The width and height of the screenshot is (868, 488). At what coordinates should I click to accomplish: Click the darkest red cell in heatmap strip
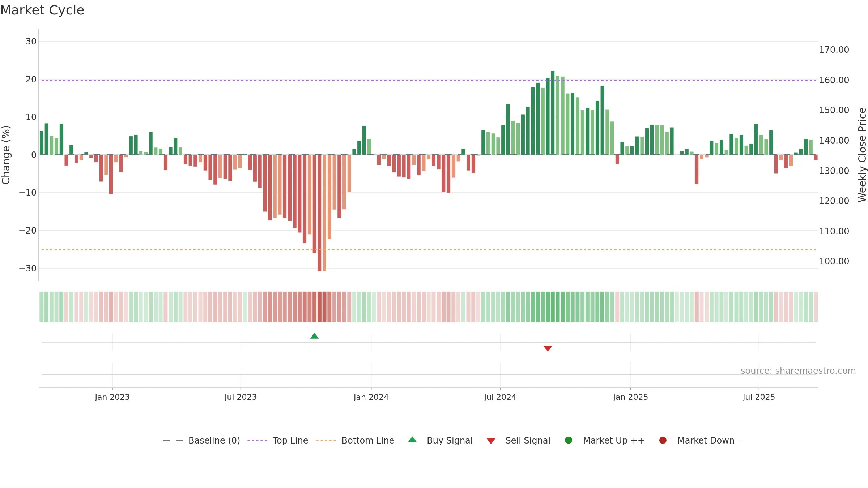[x=319, y=307]
